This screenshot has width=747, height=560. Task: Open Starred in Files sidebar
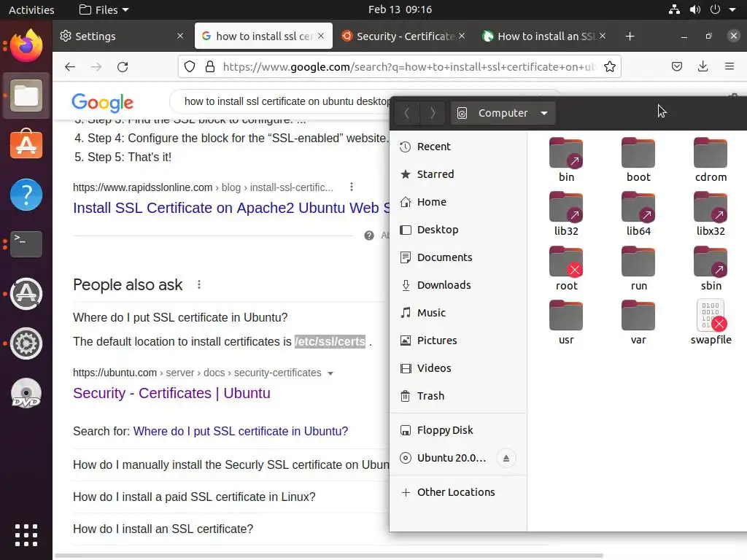(x=458, y=174)
